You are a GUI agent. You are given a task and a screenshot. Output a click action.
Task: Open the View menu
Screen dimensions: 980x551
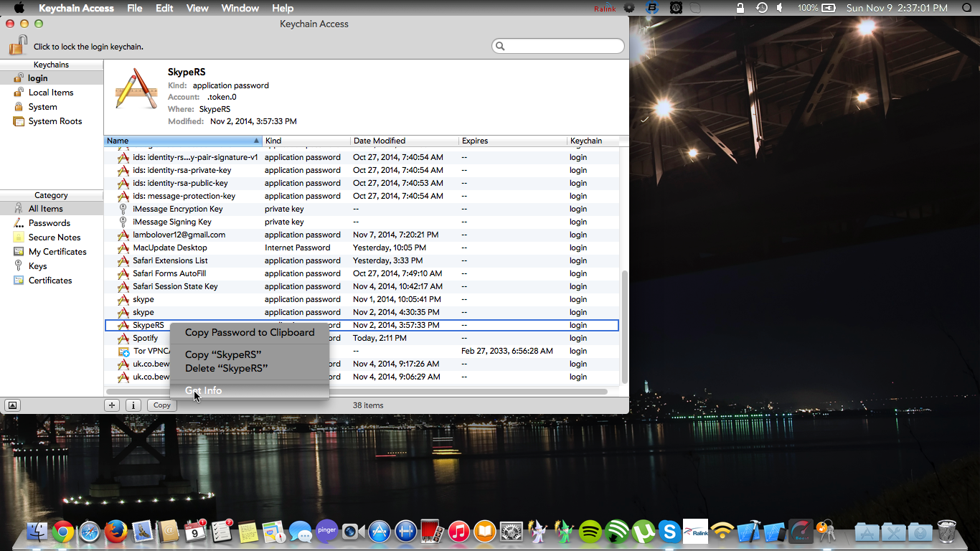pos(197,8)
